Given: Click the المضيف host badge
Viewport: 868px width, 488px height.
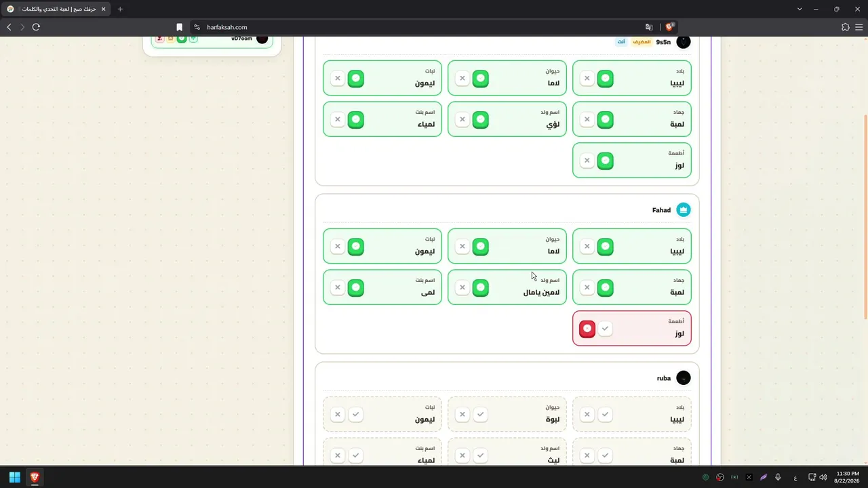Looking at the screenshot, I should click(x=642, y=42).
